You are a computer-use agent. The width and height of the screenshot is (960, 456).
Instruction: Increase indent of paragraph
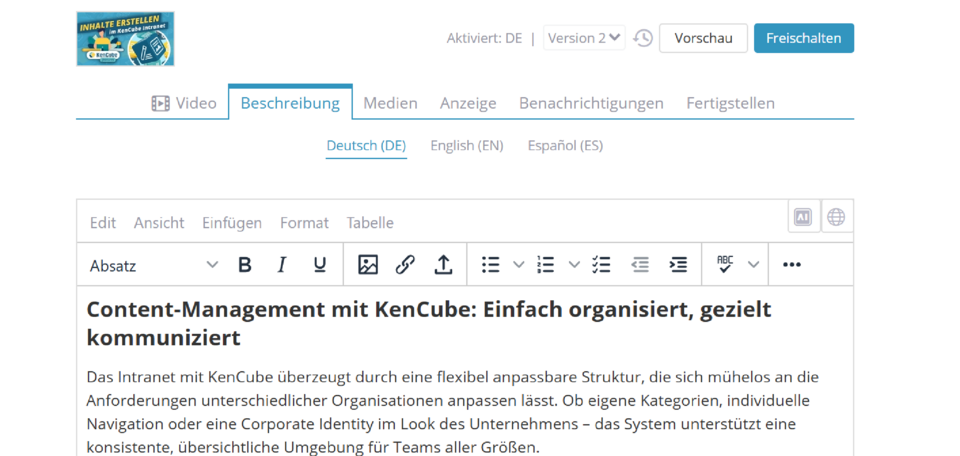point(678,264)
